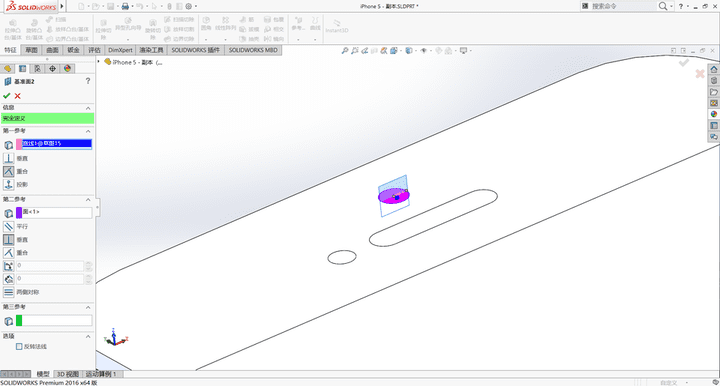The image size is (720, 386).
Task: Select the second reference 平行 parallel constraint
Action: pyautogui.click(x=8, y=226)
